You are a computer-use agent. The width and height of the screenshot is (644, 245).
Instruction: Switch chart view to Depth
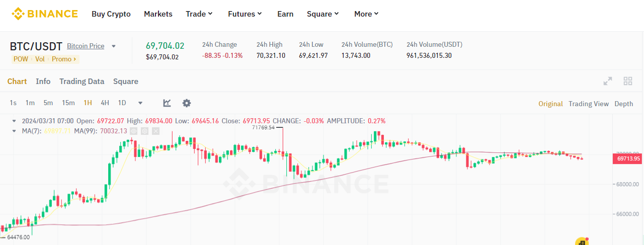point(623,104)
